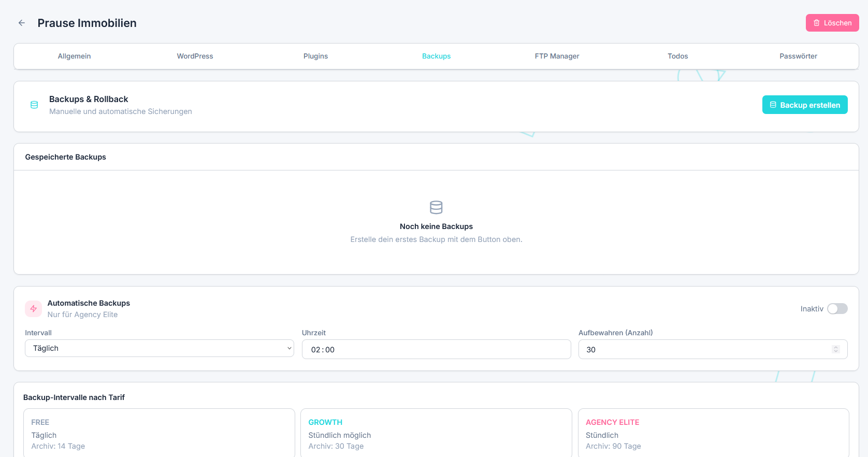This screenshot has width=868, height=457.
Task: Enable the Inaktiv automatic backups toggle
Action: (x=837, y=309)
